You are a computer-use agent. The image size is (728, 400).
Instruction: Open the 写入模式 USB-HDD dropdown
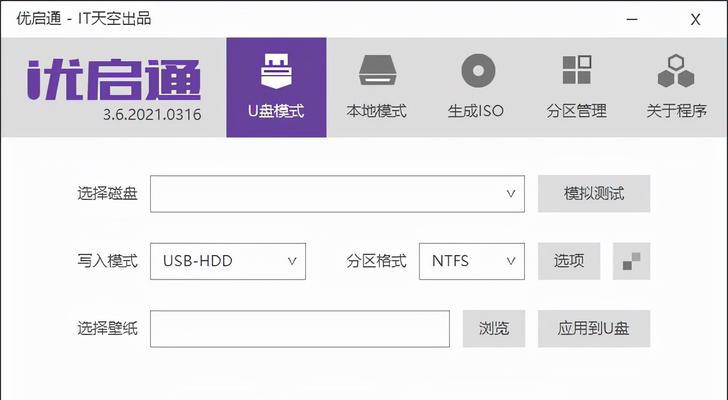click(x=228, y=261)
